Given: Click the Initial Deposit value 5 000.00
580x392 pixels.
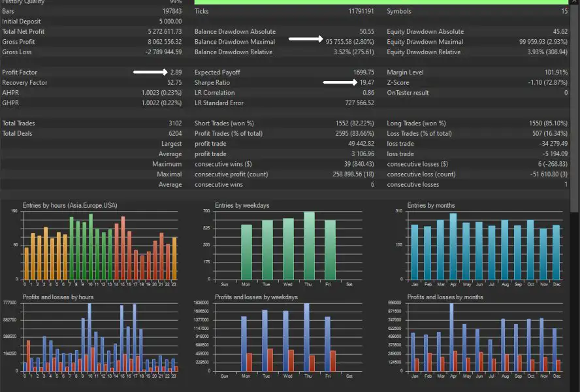Looking at the screenshot, I should point(166,22).
